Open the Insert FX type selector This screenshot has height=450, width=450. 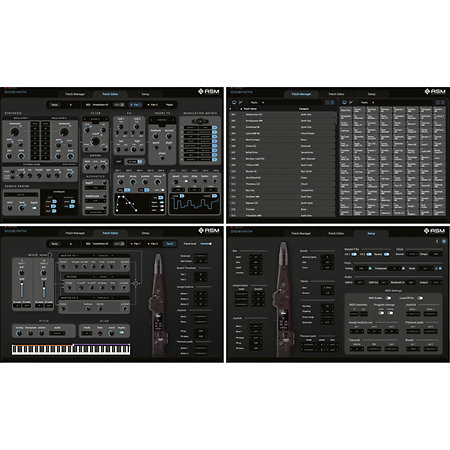point(162,120)
